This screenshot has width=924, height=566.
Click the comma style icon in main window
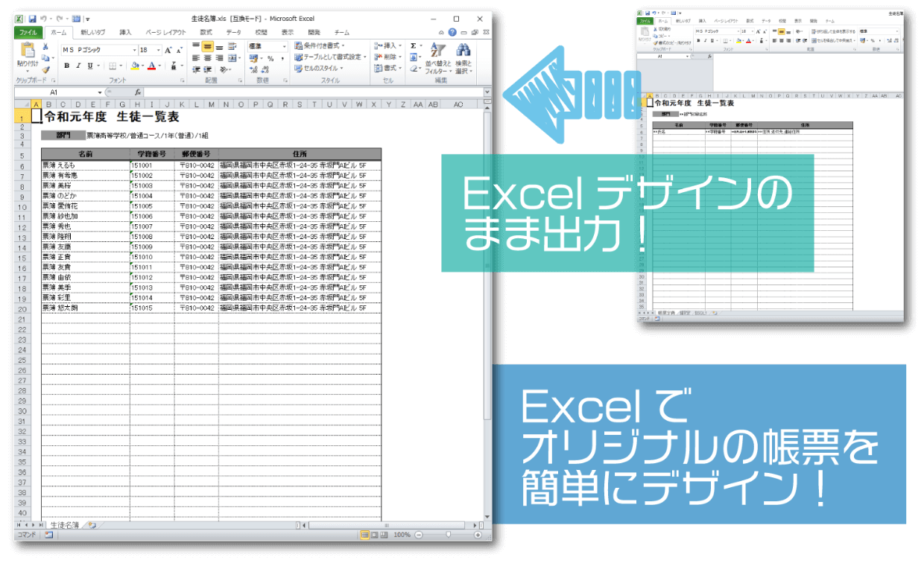[x=282, y=58]
